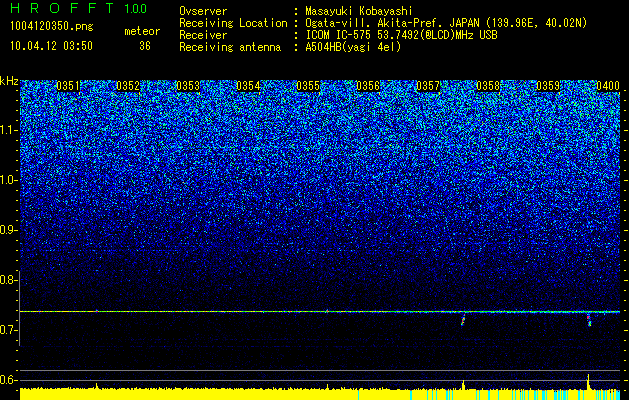
Task: Click the Receiving antenna label
Action: (x=230, y=47)
